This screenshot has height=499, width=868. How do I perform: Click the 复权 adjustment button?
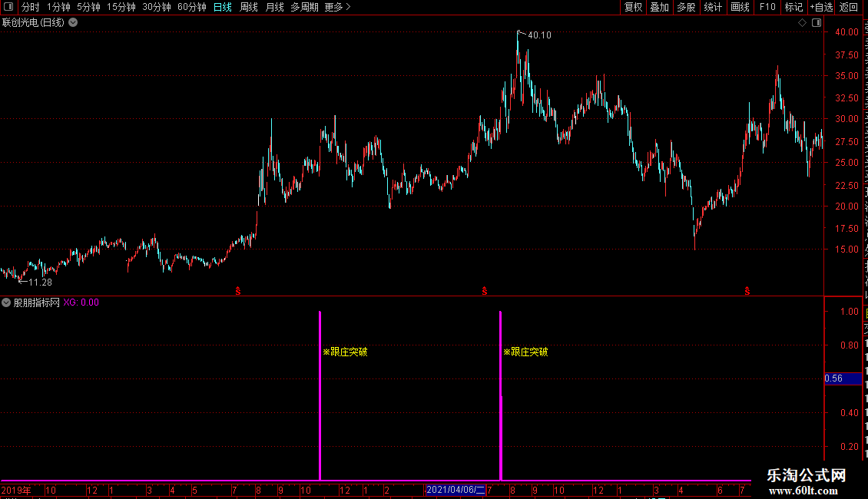coord(633,7)
